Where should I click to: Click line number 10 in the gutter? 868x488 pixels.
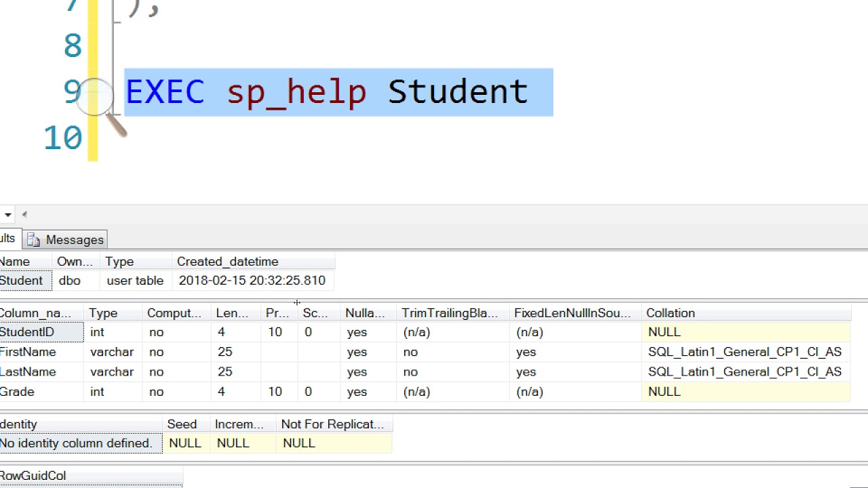(62, 138)
